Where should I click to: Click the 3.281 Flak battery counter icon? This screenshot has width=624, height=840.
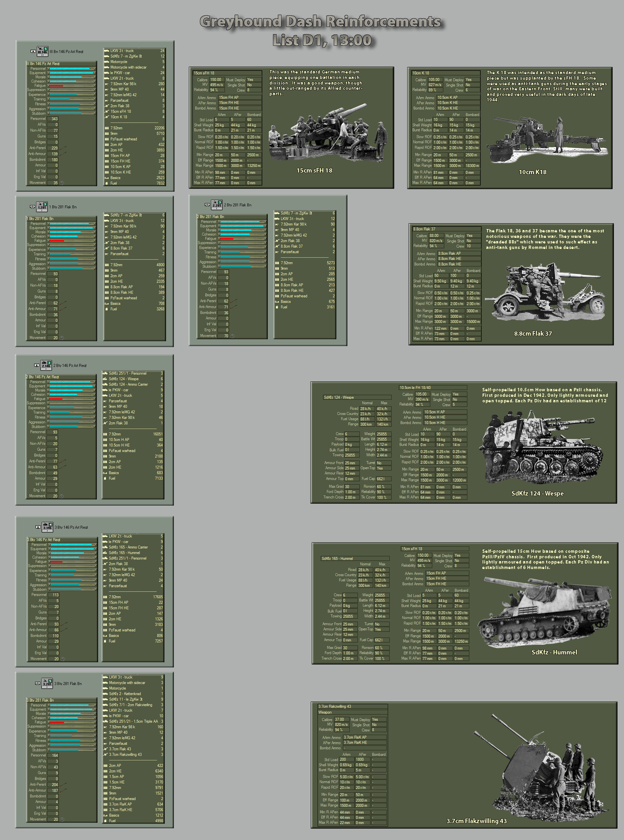tap(47, 683)
